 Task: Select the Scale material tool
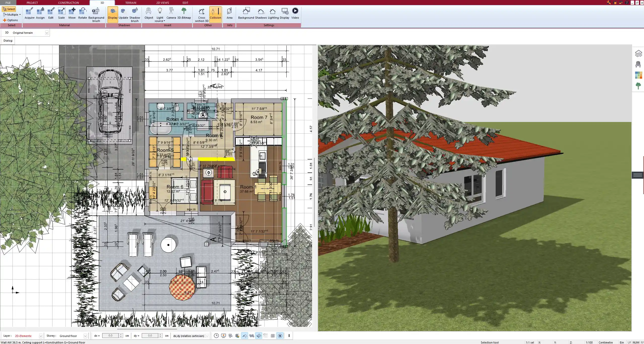point(61,14)
